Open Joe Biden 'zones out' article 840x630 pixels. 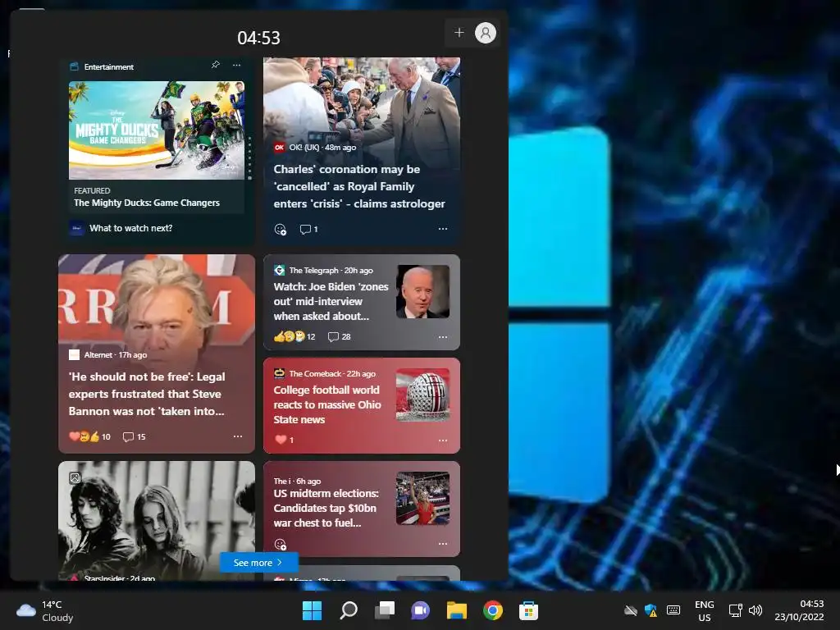[331, 301]
